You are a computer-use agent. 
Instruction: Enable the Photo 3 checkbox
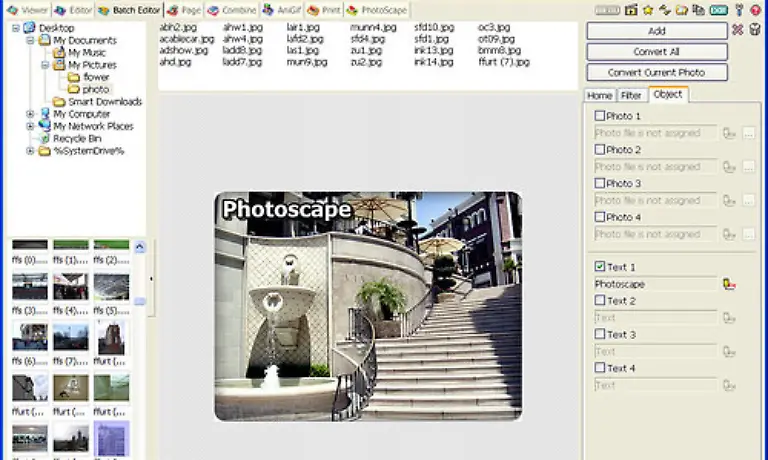click(x=600, y=183)
